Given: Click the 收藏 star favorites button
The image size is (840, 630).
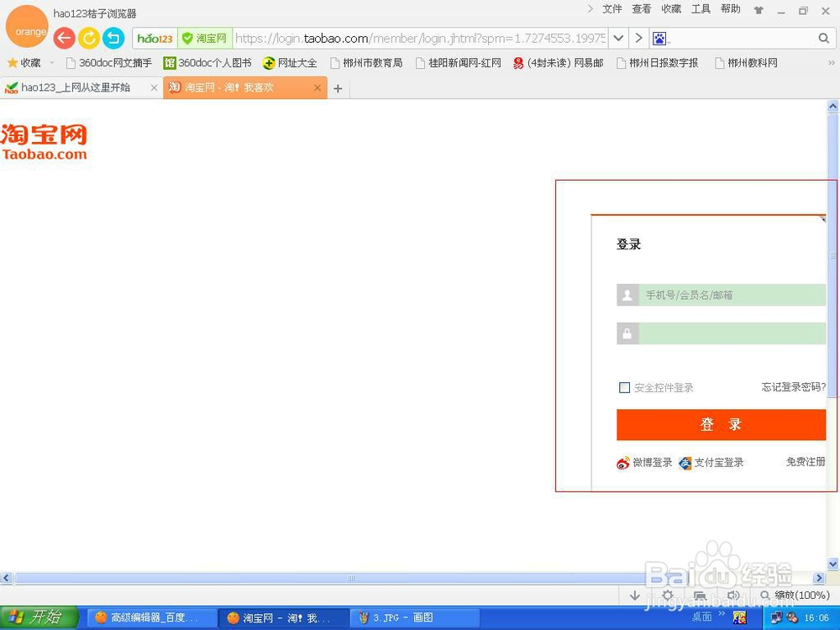Looking at the screenshot, I should point(24,63).
